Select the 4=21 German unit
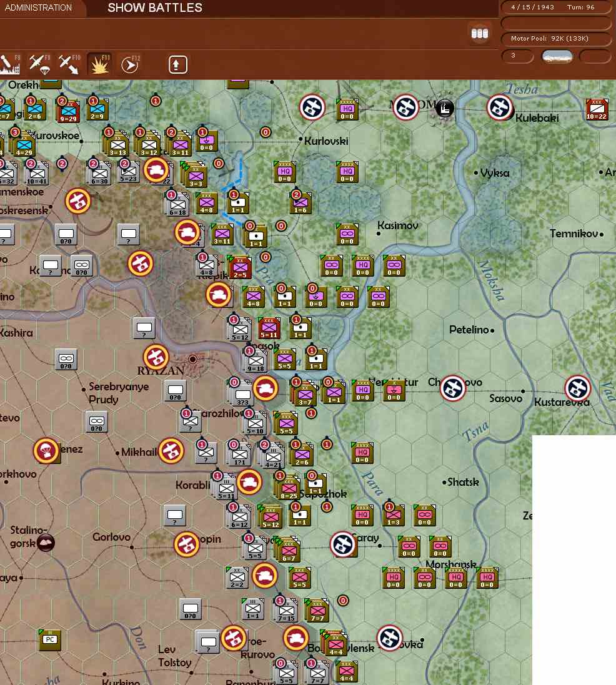The width and height of the screenshot is (616, 685). 273,457
